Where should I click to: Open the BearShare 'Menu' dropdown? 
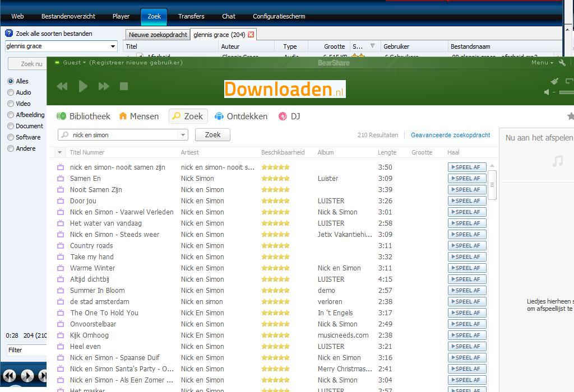pos(542,63)
